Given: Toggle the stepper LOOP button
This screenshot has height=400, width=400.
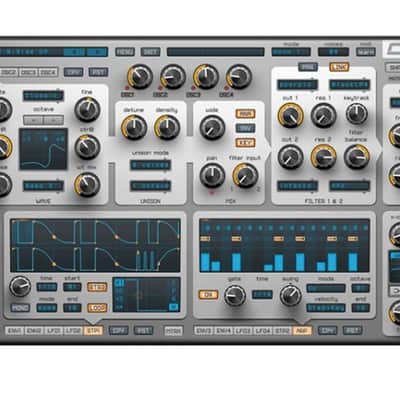Looking at the screenshot, I should click(97, 308).
